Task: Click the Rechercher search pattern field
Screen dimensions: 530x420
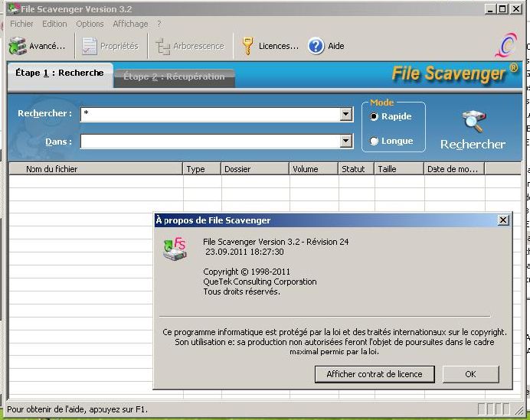Action: tap(211, 114)
